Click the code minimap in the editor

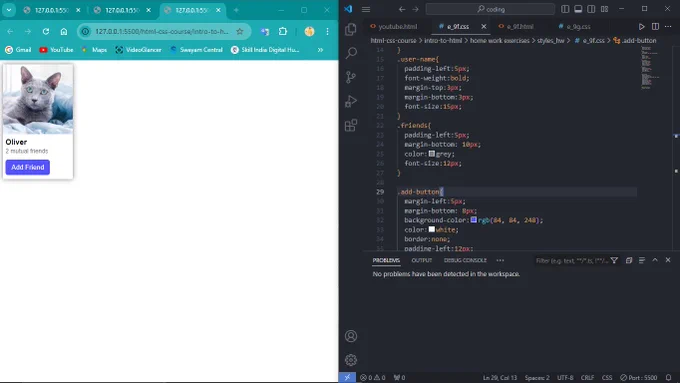pyautogui.click(x=650, y=67)
